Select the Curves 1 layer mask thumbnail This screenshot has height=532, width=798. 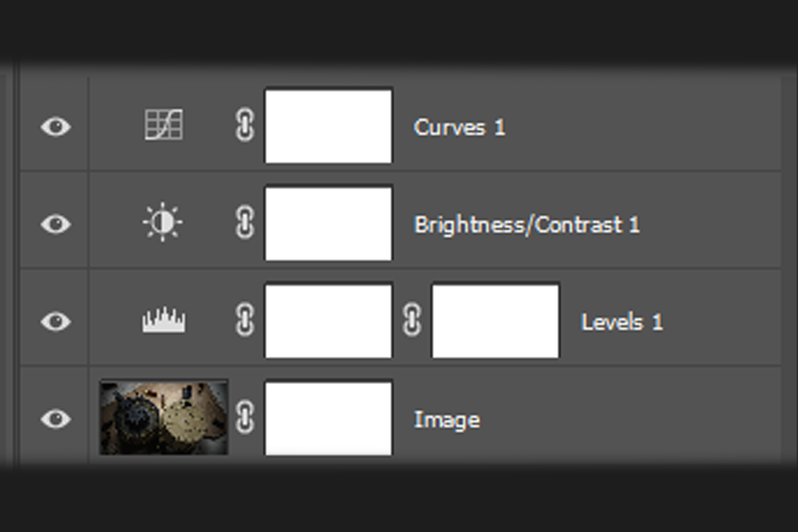pyautogui.click(x=328, y=126)
